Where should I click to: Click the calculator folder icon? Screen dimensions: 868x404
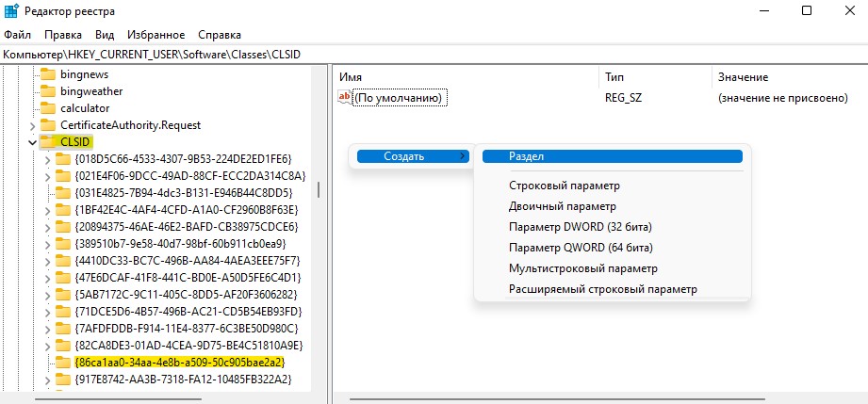(49, 108)
